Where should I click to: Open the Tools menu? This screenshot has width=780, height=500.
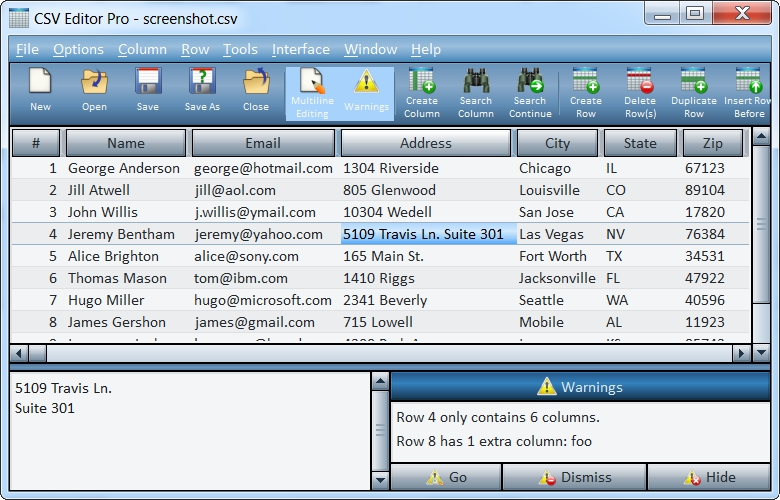[240, 49]
